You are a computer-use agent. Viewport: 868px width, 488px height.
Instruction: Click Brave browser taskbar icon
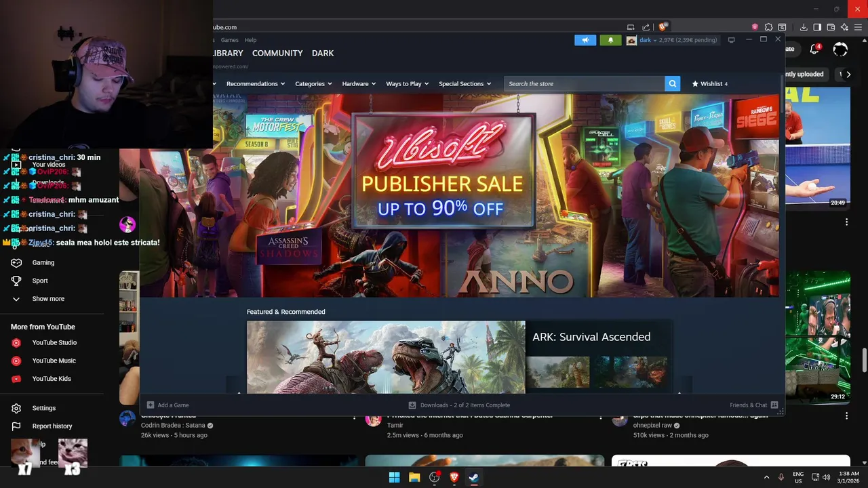coord(454,477)
